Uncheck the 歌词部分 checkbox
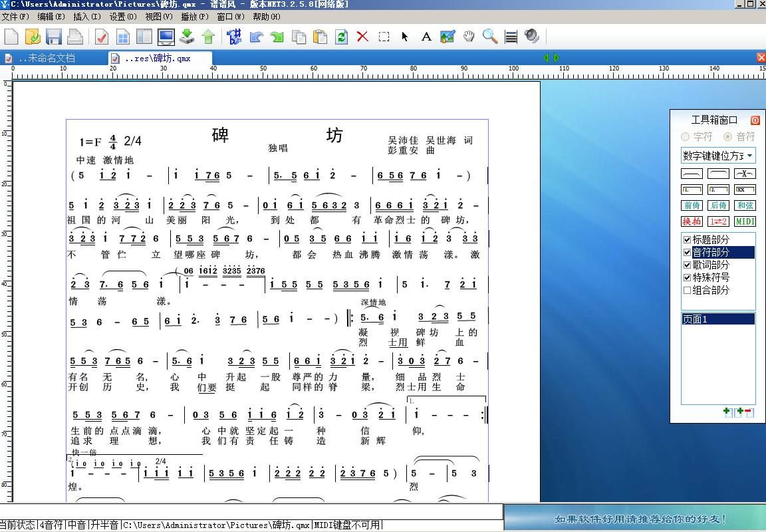This screenshot has width=766, height=532. click(687, 265)
